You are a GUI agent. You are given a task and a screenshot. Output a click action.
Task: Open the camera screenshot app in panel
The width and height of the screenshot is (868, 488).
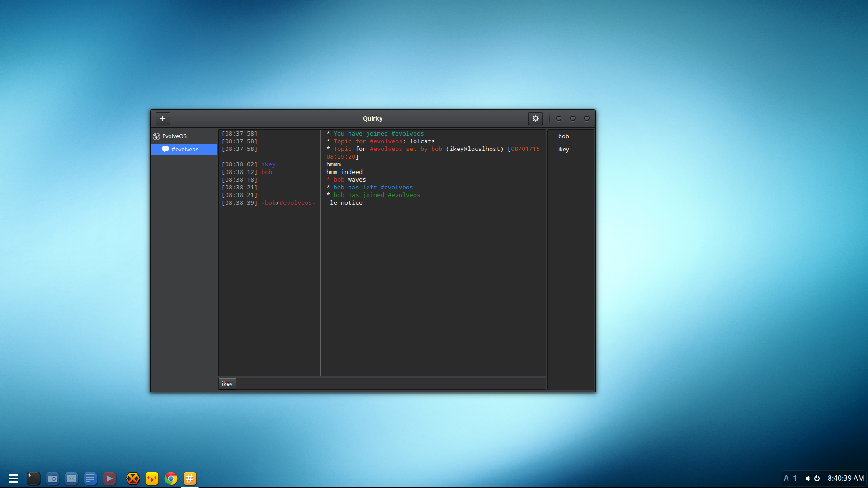click(52, 478)
